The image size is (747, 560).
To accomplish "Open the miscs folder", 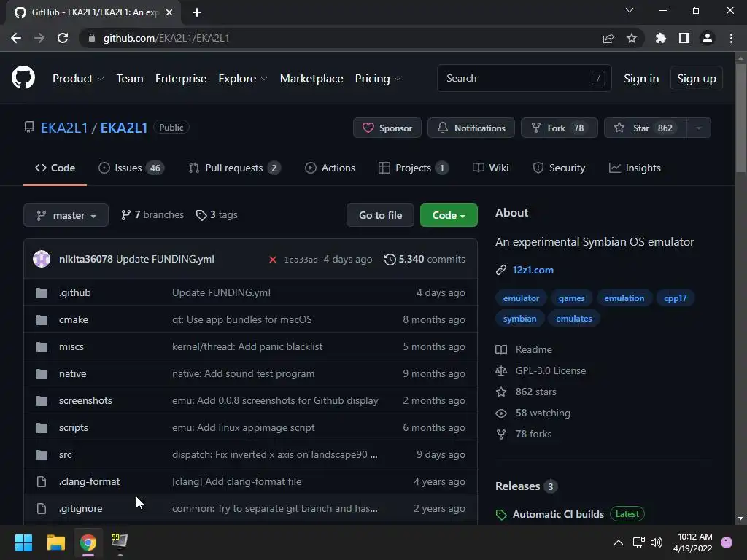I will pyautogui.click(x=71, y=346).
